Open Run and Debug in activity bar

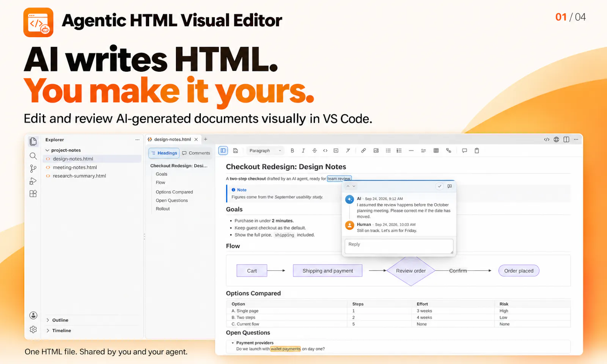33,181
